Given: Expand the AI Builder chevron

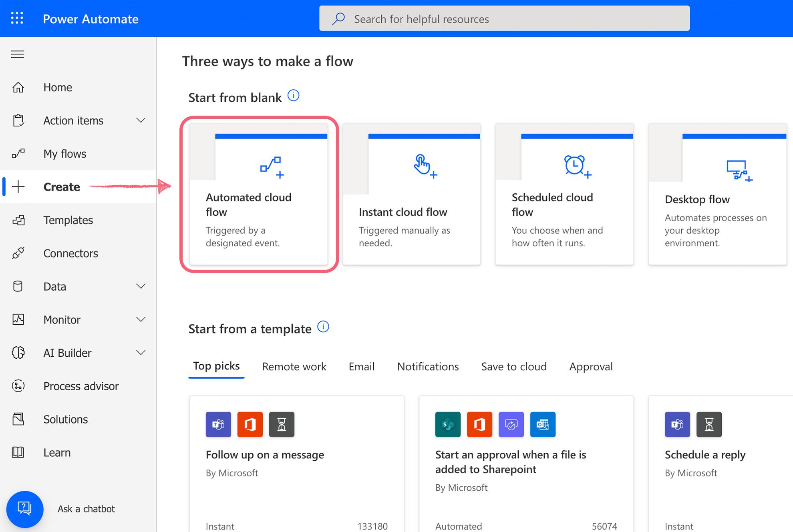Looking at the screenshot, I should (141, 352).
